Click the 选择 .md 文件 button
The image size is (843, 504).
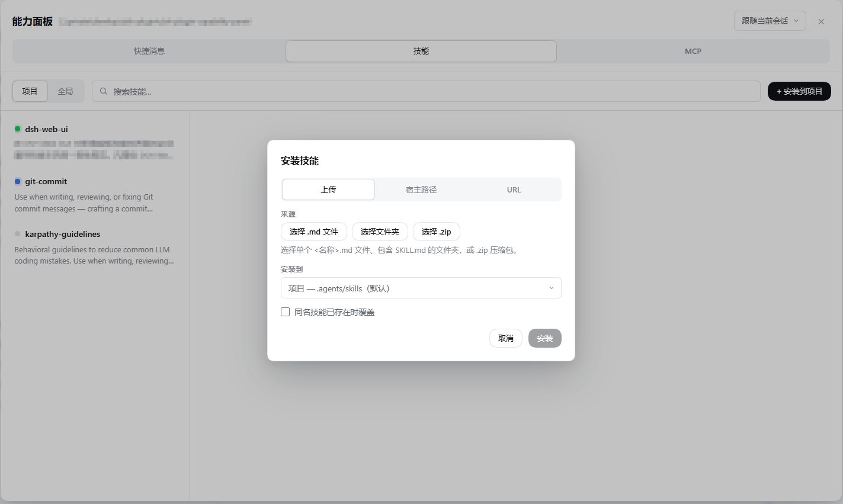pyautogui.click(x=314, y=232)
